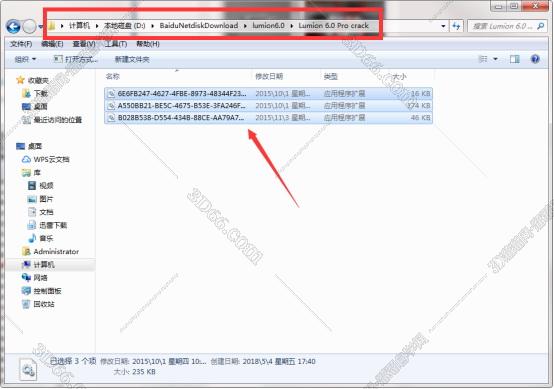Sort by 名称 column header

[113, 76]
